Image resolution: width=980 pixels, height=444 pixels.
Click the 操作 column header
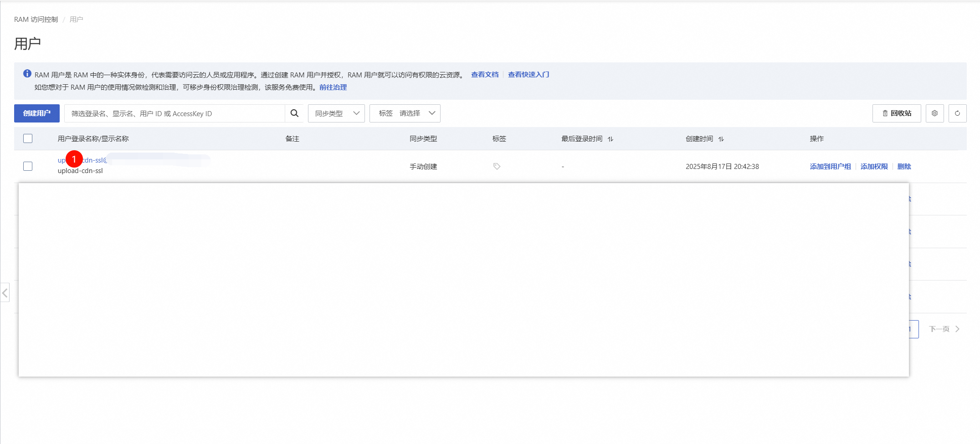816,139
